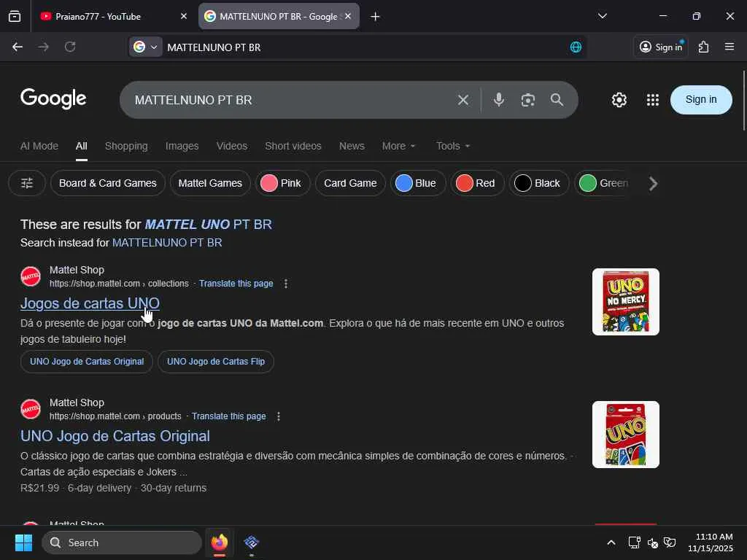Translate the Jogos de cartas UNO page
This screenshot has height=560, width=747.
pyautogui.click(x=236, y=284)
